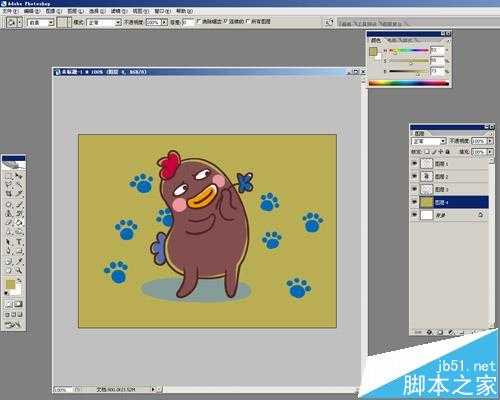This screenshot has height=400, width=500.
Task: Hide layer 图层 2 with eye icon
Action: (x=415, y=176)
